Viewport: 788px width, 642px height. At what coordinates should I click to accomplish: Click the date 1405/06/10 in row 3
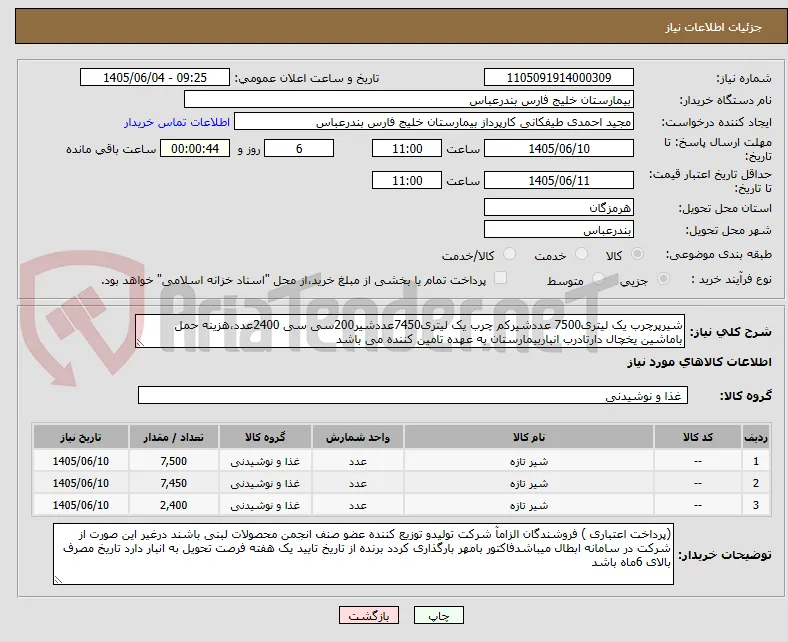point(80,505)
